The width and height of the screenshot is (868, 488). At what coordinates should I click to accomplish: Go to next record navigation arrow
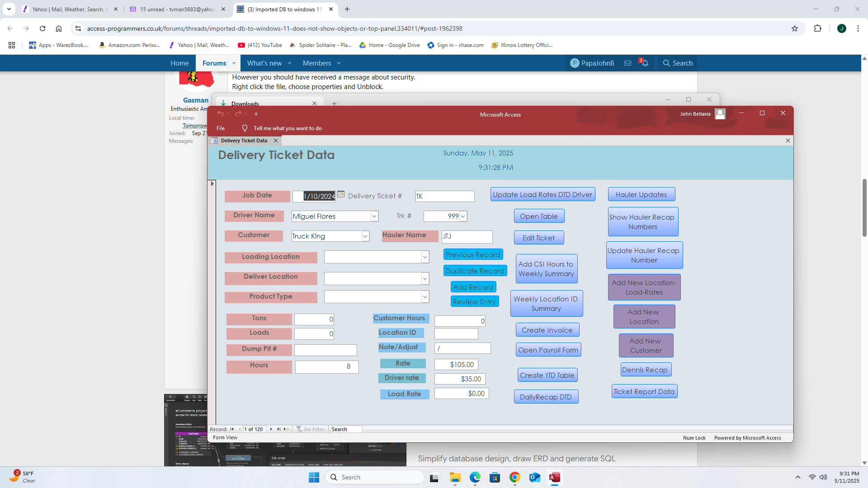(271, 429)
